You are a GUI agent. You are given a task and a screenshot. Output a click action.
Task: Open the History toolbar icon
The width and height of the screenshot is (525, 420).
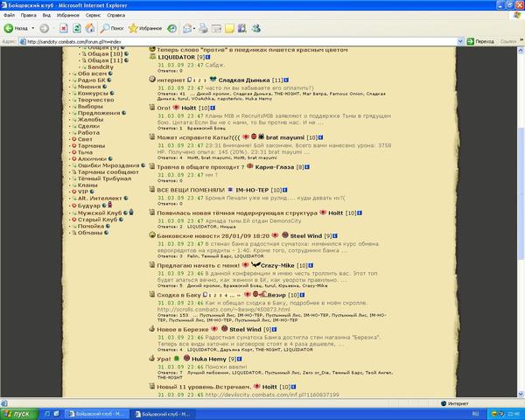pos(172,29)
